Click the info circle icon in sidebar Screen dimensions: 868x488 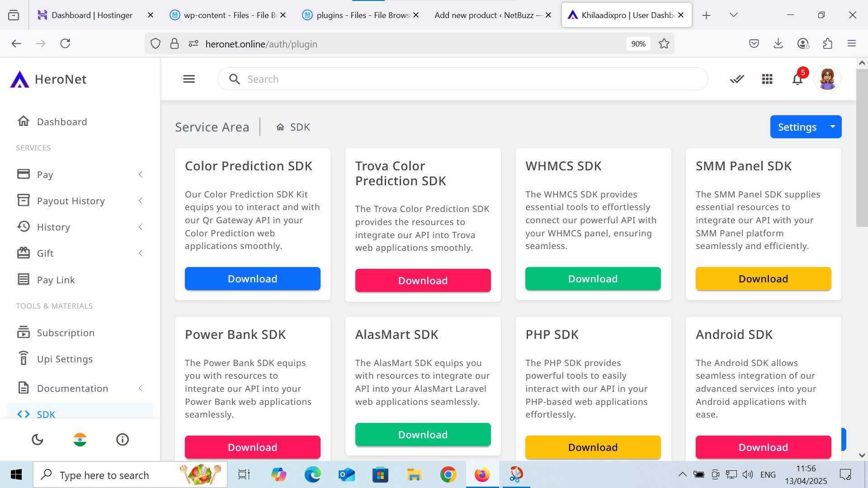(x=123, y=439)
